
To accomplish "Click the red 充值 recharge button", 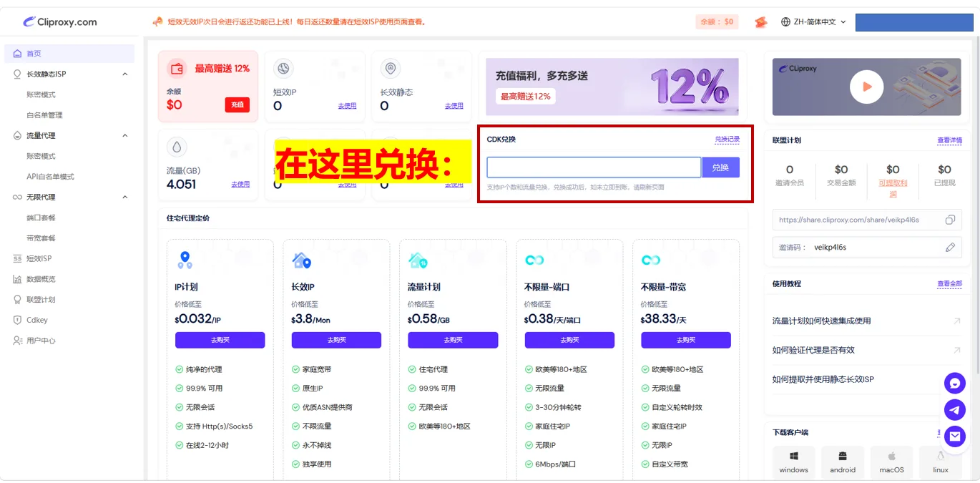I will (237, 104).
